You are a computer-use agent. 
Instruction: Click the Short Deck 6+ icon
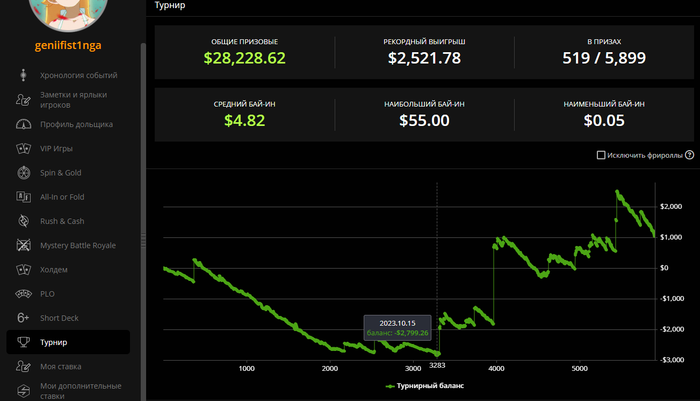(23, 317)
